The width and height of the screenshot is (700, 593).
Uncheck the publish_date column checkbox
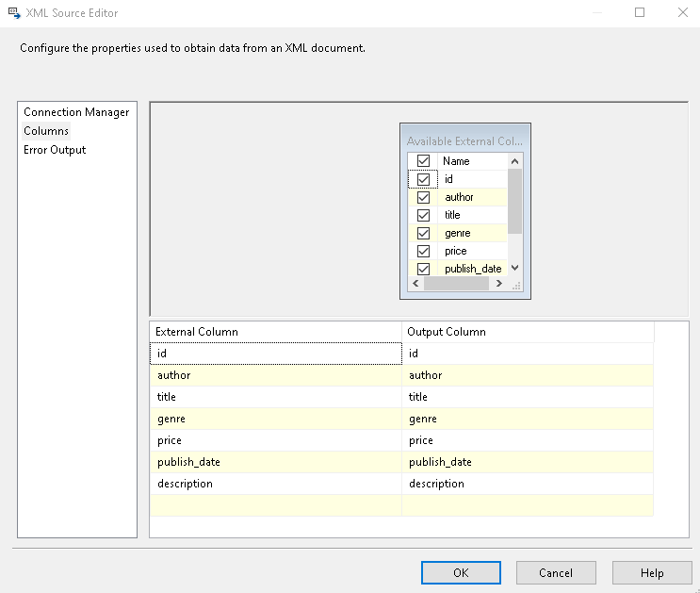click(423, 269)
